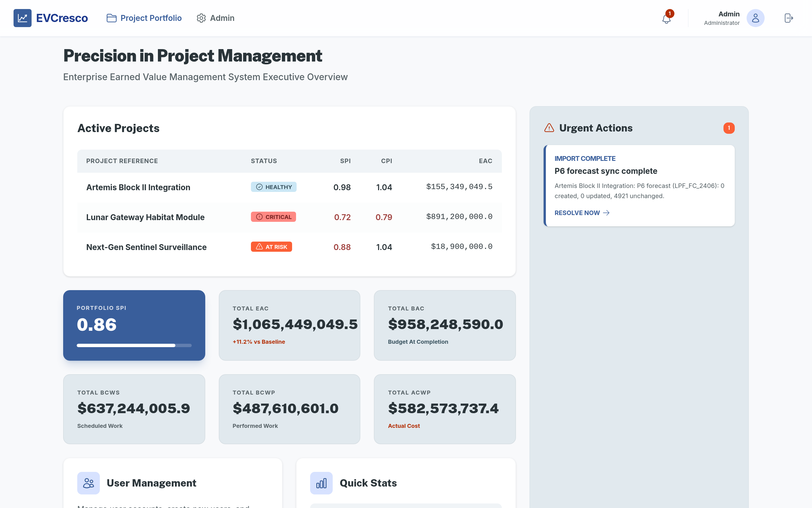Click the Quick Stats bar chart icon
The height and width of the screenshot is (508, 812).
tap(321, 483)
